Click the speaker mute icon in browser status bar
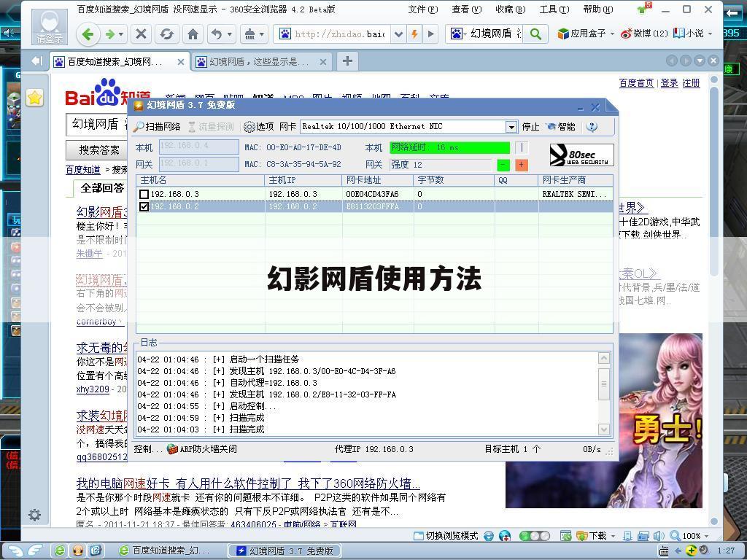Viewport: 747px width, 560px height. [x=659, y=536]
